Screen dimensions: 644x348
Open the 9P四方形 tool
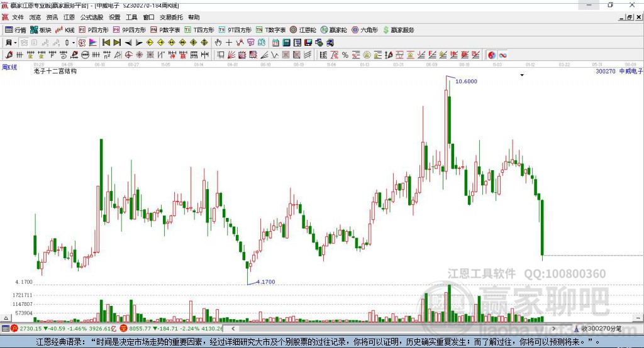coord(130,30)
